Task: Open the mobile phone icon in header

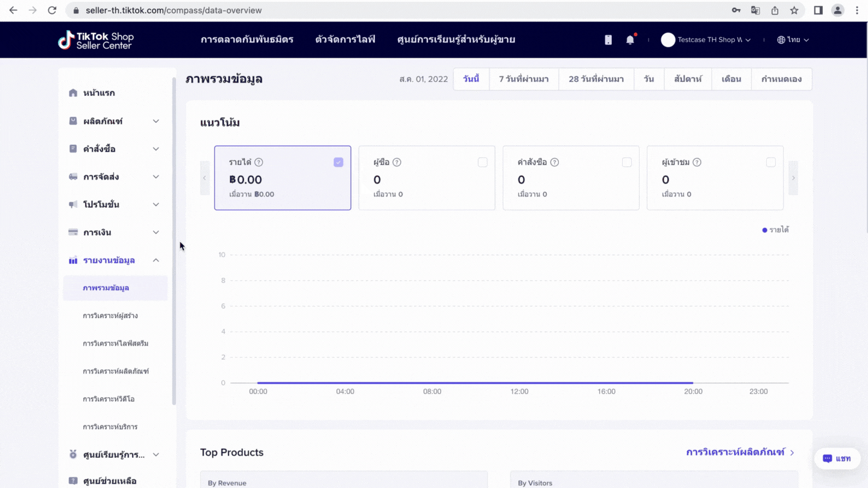Action: (608, 40)
